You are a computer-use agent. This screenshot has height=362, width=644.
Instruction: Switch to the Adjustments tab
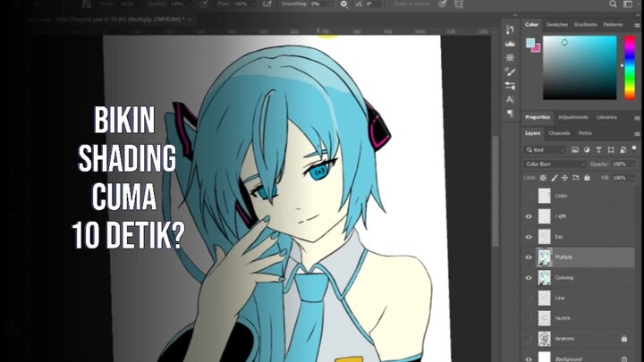pos(573,117)
